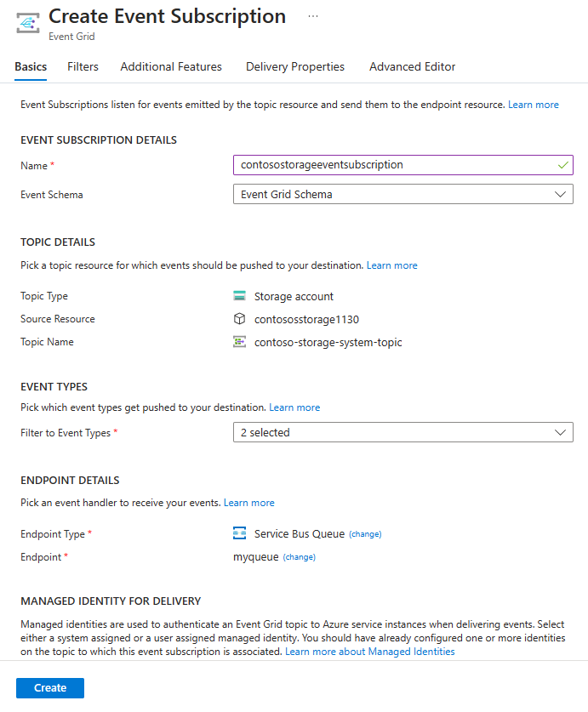Open the ellipsis menu next to the title
588x712 pixels.
coord(312,14)
